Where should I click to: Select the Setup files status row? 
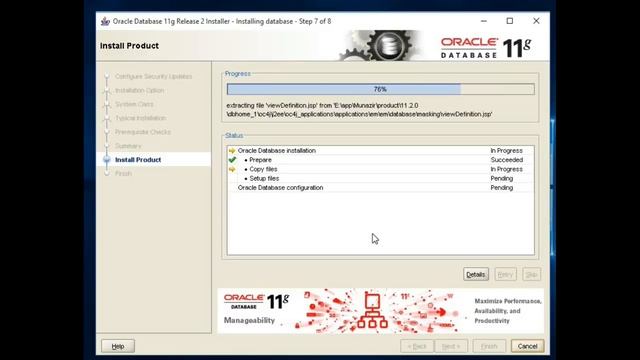pos(380,178)
